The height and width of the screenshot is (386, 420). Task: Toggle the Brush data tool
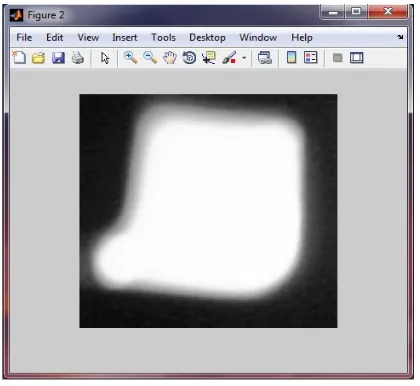229,58
